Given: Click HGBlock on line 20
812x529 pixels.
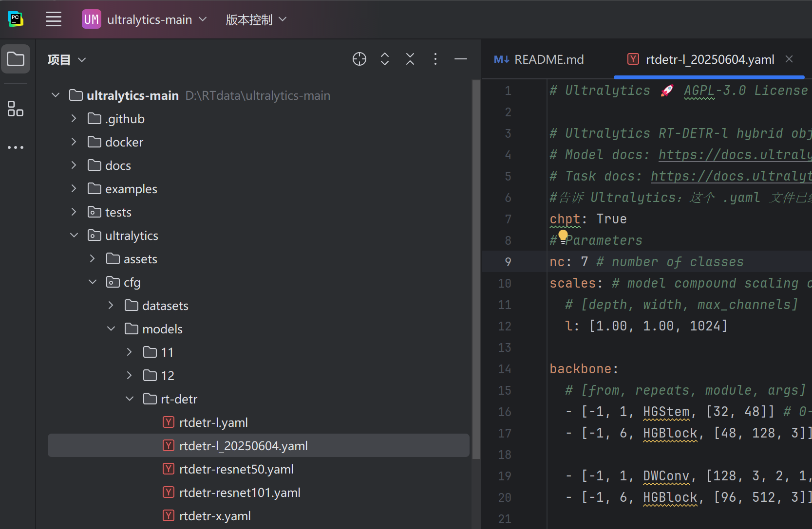Looking at the screenshot, I should click(670, 497).
